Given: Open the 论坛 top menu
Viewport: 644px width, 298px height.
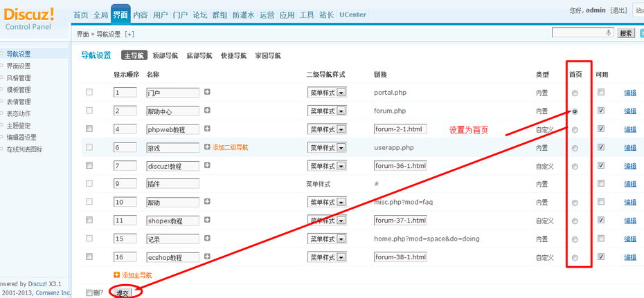Looking at the screenshot, I should coord(199,15).
